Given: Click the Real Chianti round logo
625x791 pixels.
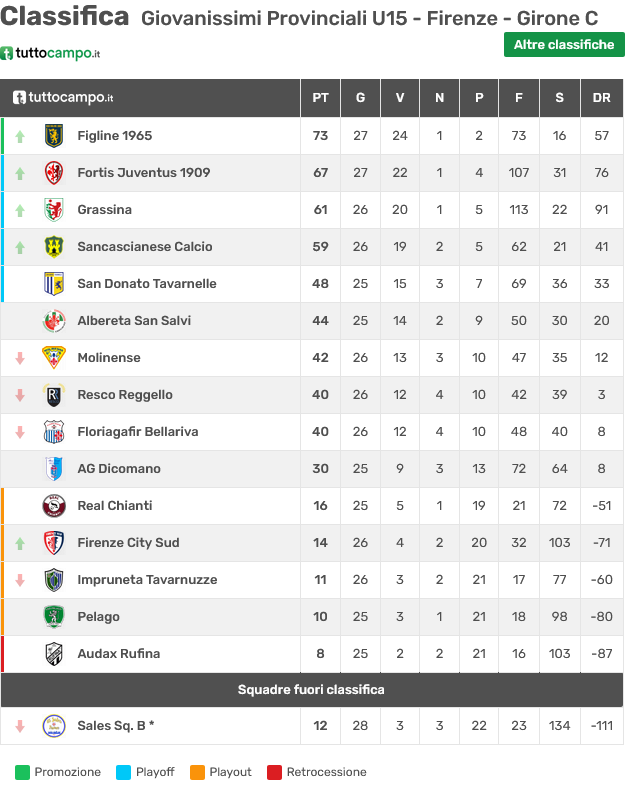Looking at the screenshot, I should pyautogui.click(x=54, y=505).
